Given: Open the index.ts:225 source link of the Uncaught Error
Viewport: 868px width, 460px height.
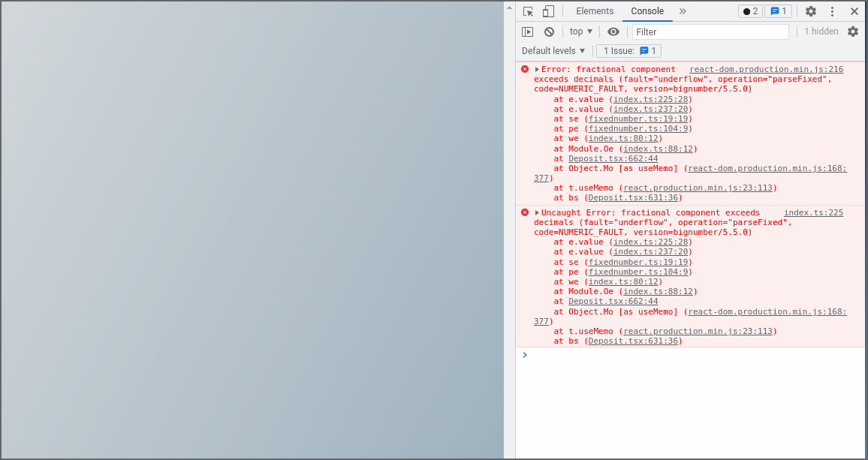Looking at the screenshot, I should coord(813,212).
